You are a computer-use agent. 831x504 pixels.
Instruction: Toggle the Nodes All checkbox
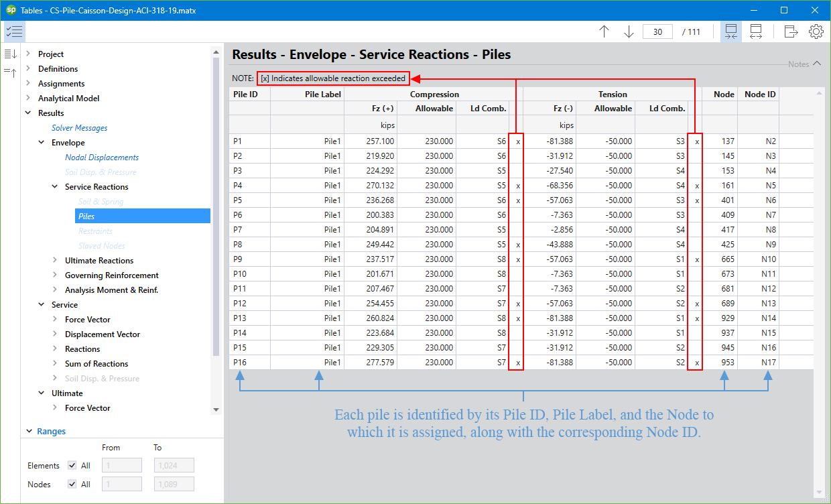72,485
